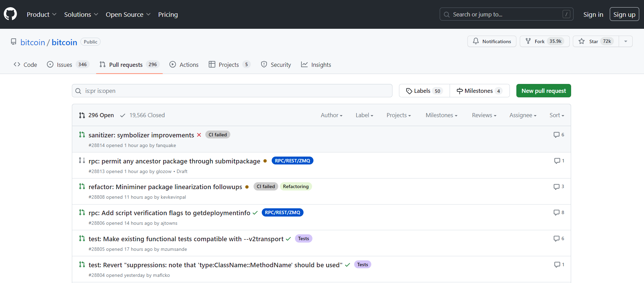This screenshot has width=644, height=283.
Task: Open the bitcoin owner link
Action: point(33,42)
